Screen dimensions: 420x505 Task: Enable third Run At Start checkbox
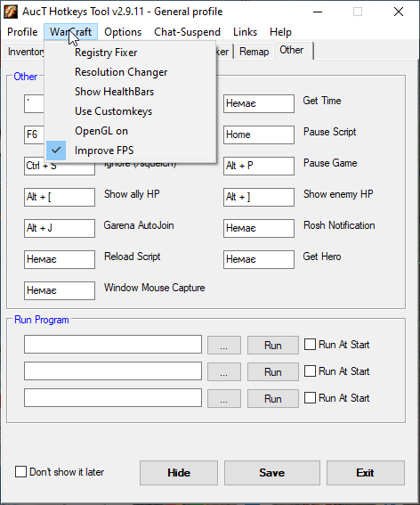(x=310, y=398)
